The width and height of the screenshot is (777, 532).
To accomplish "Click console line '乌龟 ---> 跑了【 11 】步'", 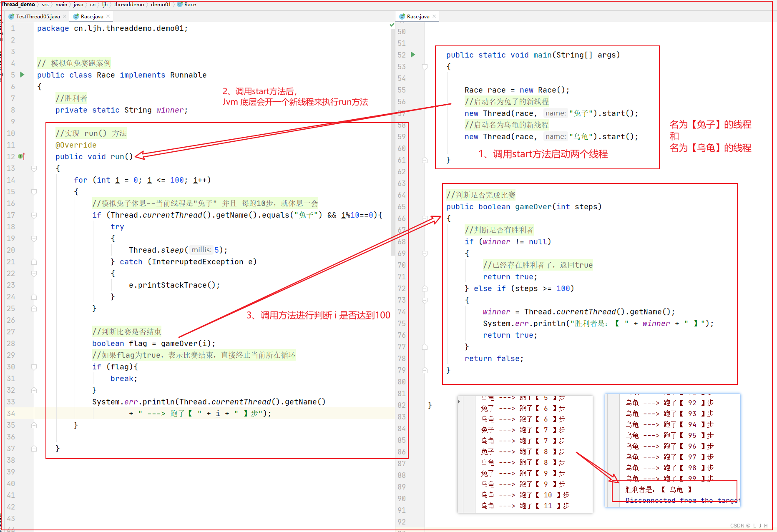I will 525,506.
